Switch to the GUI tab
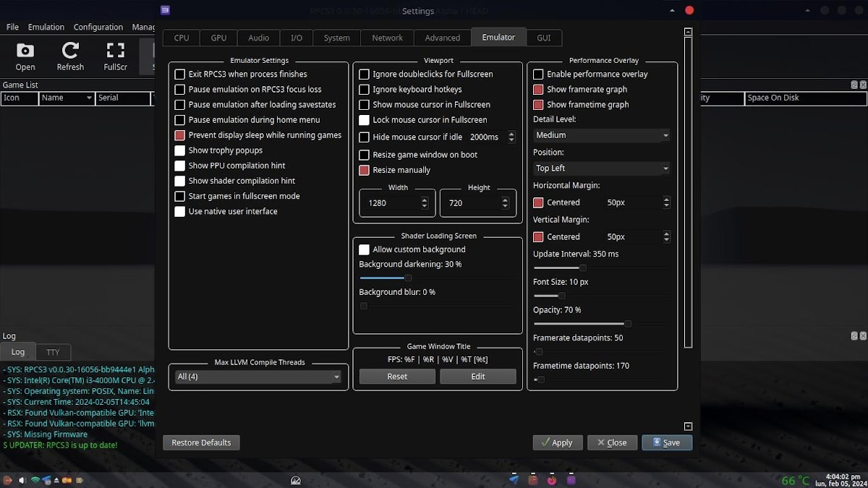 click(x=543, y=38)
